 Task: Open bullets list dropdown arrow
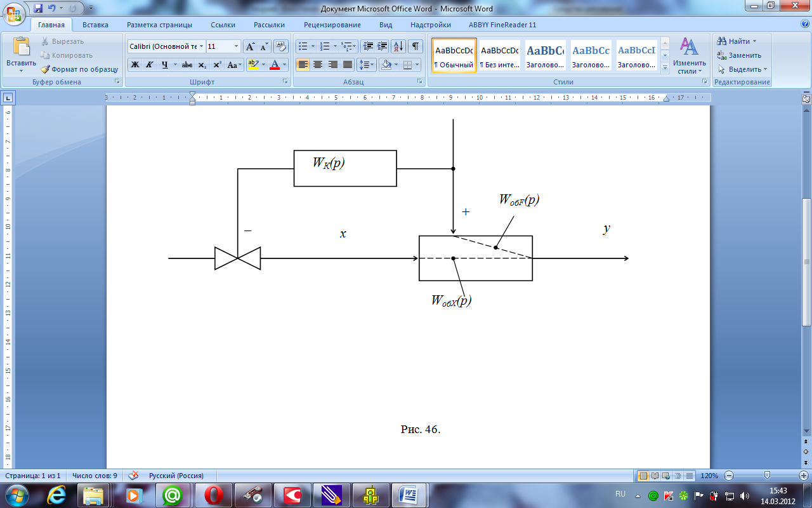click(313, 46)
